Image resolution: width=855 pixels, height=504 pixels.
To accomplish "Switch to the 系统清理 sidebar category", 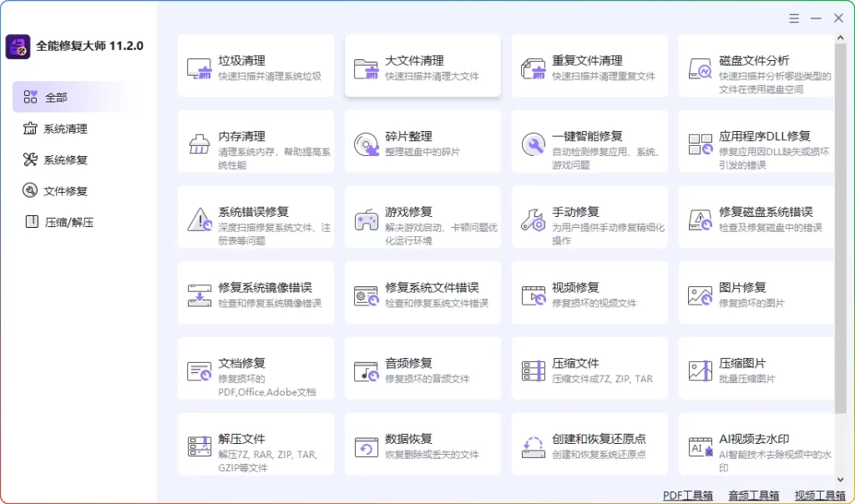I will pyautogui.click(x=55, y=128).
